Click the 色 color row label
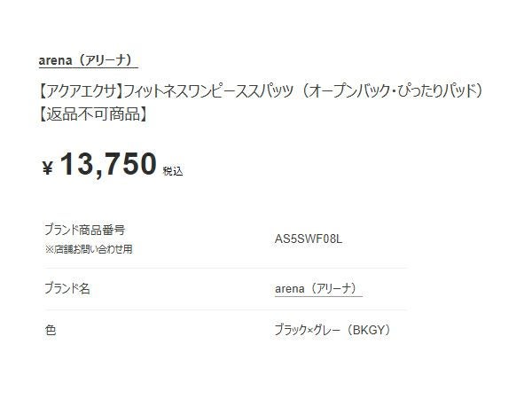532x399 pixels. pyautogui.click(x=51, y=330)
